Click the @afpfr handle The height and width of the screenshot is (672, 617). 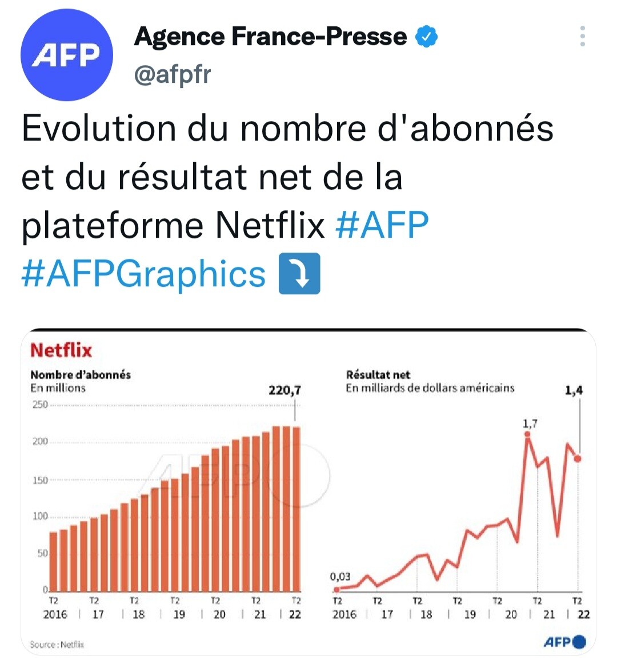pyautogui.click(x=173, y=74)
